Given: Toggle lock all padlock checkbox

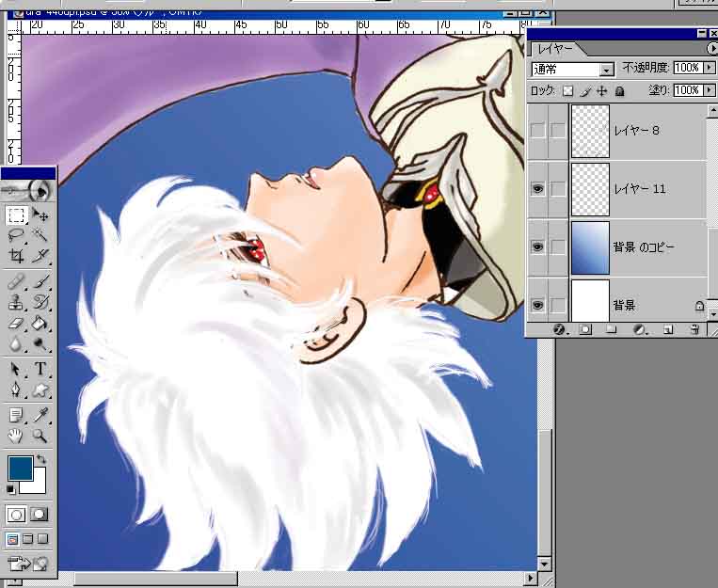Looking at the screenshot, I should [x=619, y=90].
